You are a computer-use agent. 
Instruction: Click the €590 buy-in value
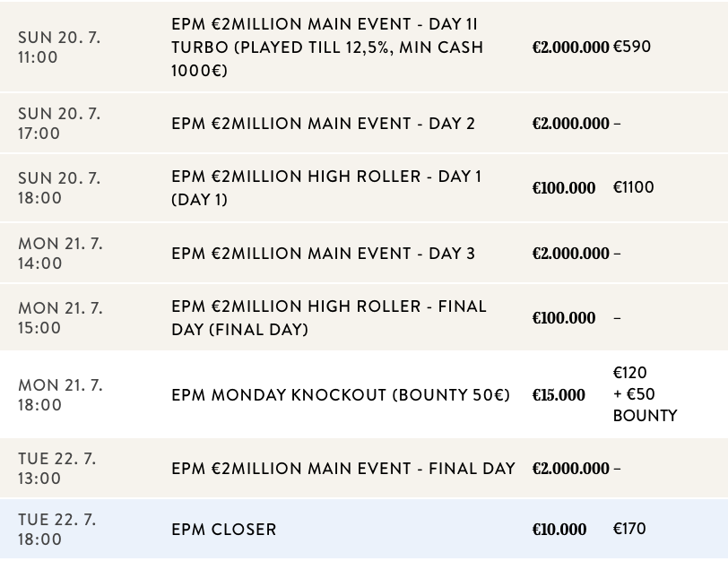click(631, 47)
